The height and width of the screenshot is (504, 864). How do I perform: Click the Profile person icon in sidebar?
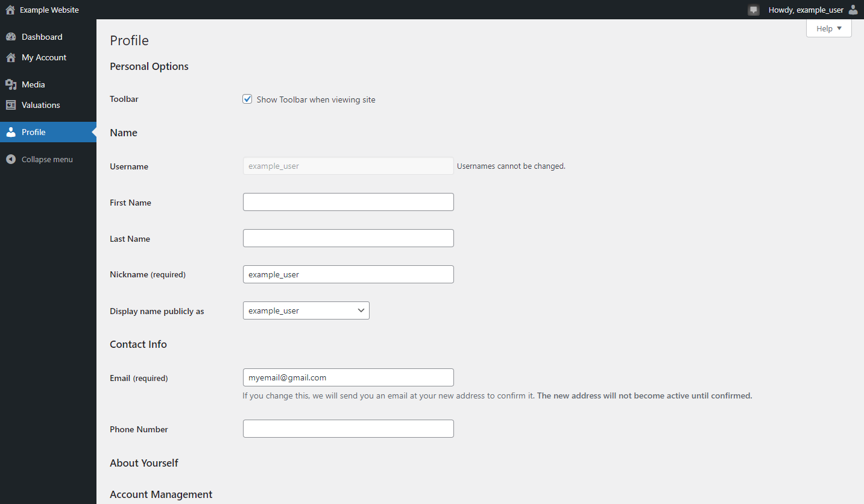pyautogui.click(x=11, y=132)
